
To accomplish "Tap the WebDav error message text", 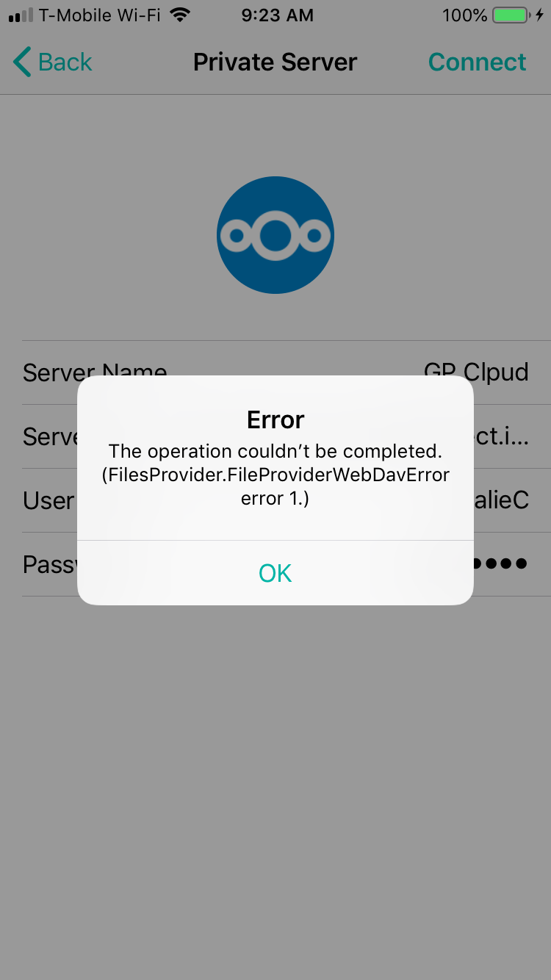I will [x=275, y=475].
